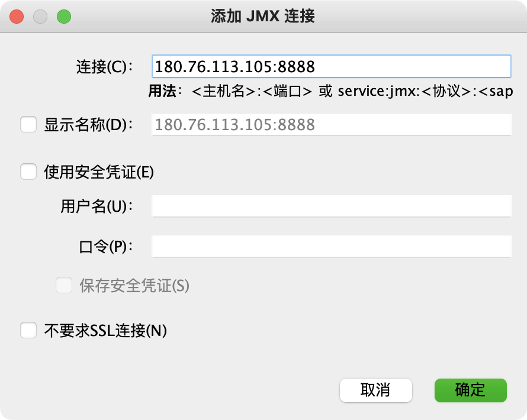Click the green zoom window button
527x420 pixels.
[64, 17]
